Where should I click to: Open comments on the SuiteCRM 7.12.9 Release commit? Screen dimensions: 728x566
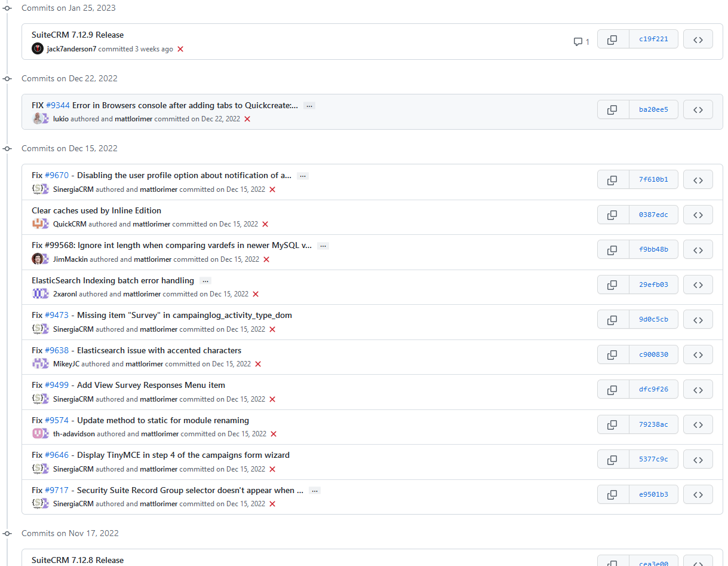point(581,42)
